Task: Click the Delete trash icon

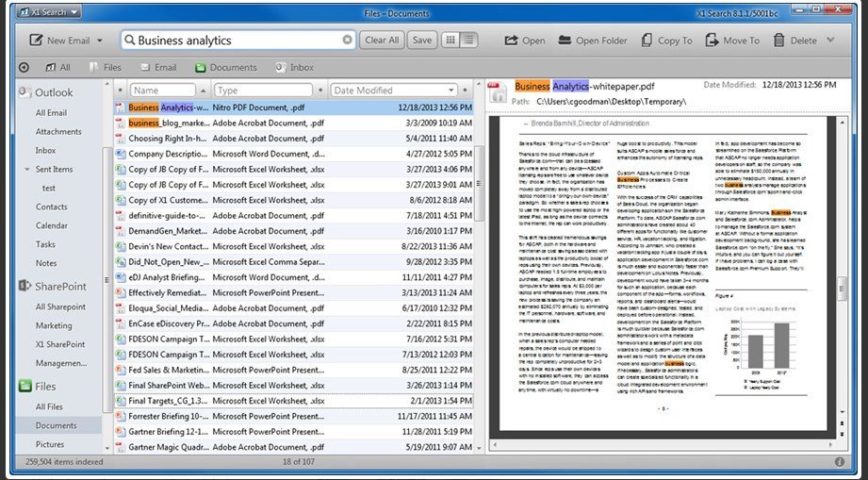Action: [x=779, y=41]
